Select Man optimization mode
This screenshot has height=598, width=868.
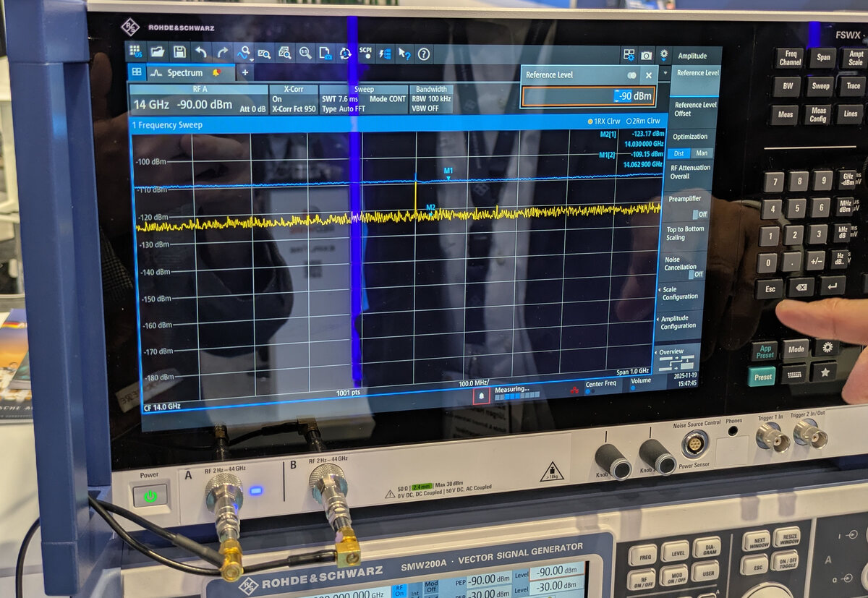click(x=701, y=153)
